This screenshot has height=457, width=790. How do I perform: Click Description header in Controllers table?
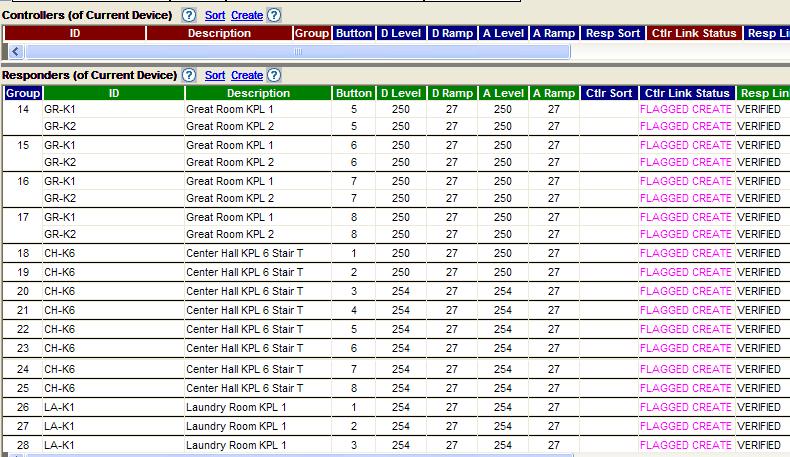(x=220, y=33)
